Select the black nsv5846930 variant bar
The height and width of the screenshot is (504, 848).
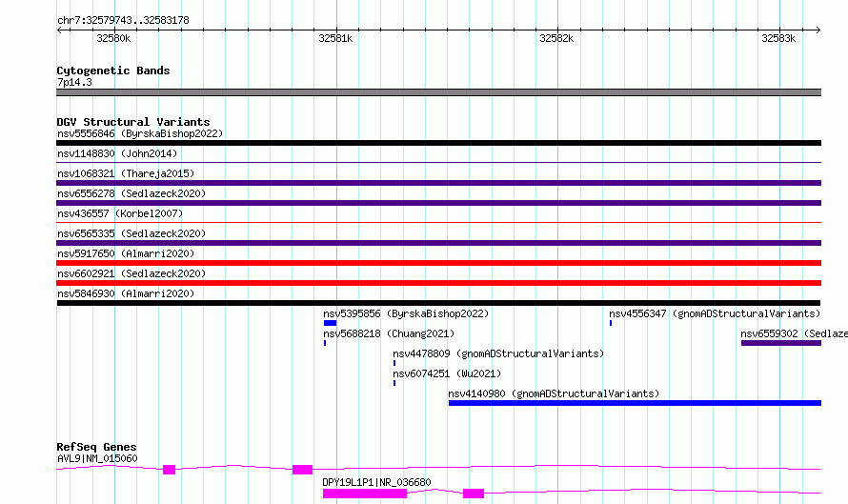pos(438,303)
